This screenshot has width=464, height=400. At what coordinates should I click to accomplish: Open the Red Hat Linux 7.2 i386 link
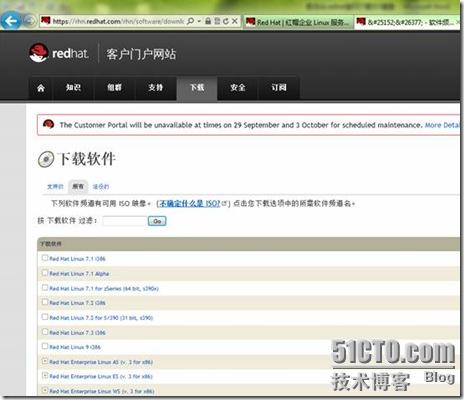77,303
